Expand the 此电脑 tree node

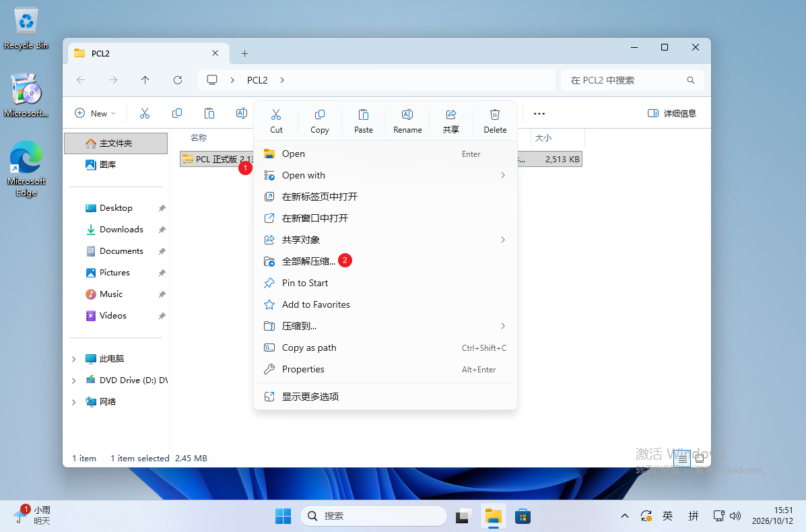point(73,359)
